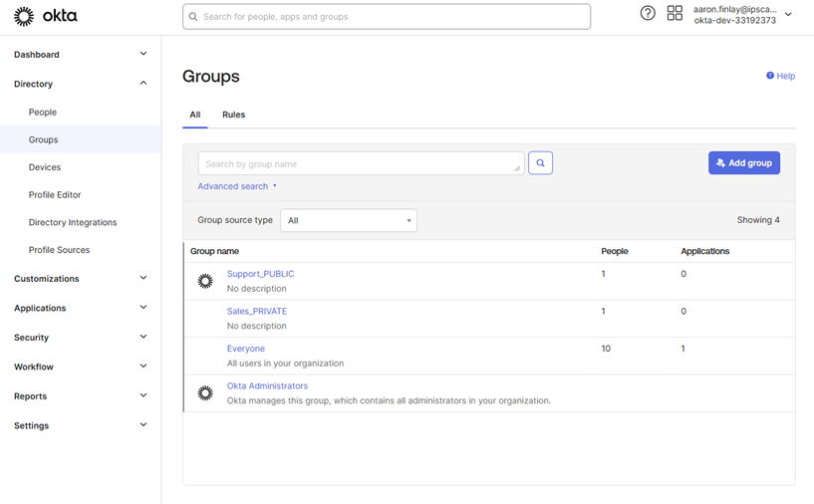Viewport: 814px width, 504px height.
Task: Click the Okta Administrators group icon
Action: tap(205, 393)
